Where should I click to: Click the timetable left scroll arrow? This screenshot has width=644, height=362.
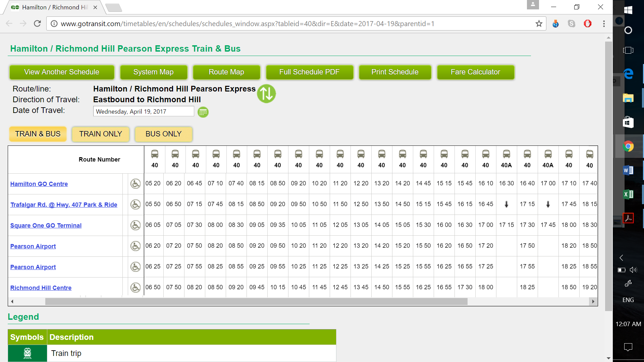pyautogui.click(x=12, y=301)
